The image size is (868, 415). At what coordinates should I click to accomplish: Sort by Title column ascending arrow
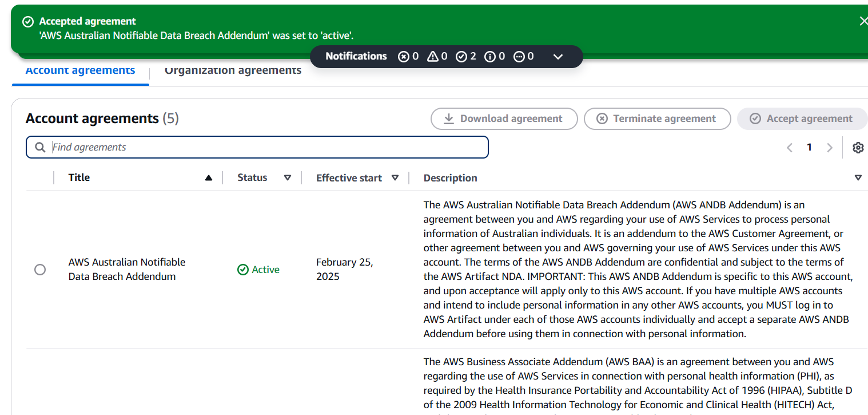(x=209, y=178)
